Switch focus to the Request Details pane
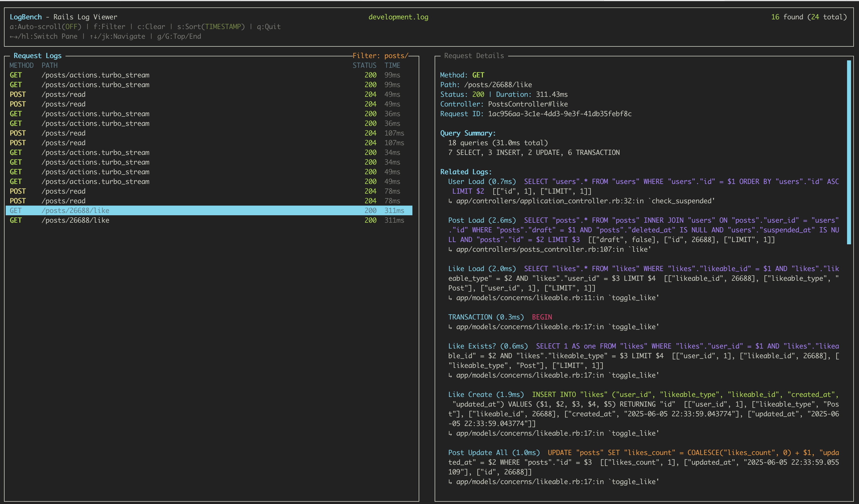 [x=473, y=56]
